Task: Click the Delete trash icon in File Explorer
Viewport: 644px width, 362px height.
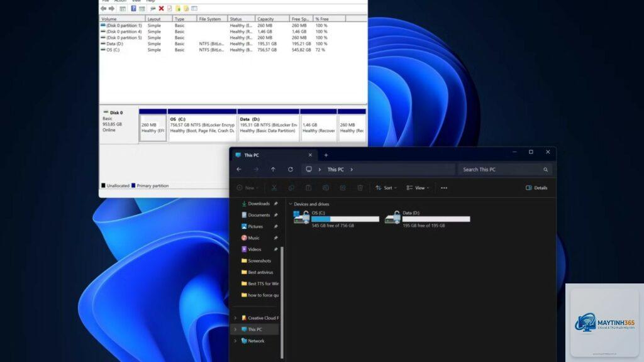Action: tap(360, 187)
